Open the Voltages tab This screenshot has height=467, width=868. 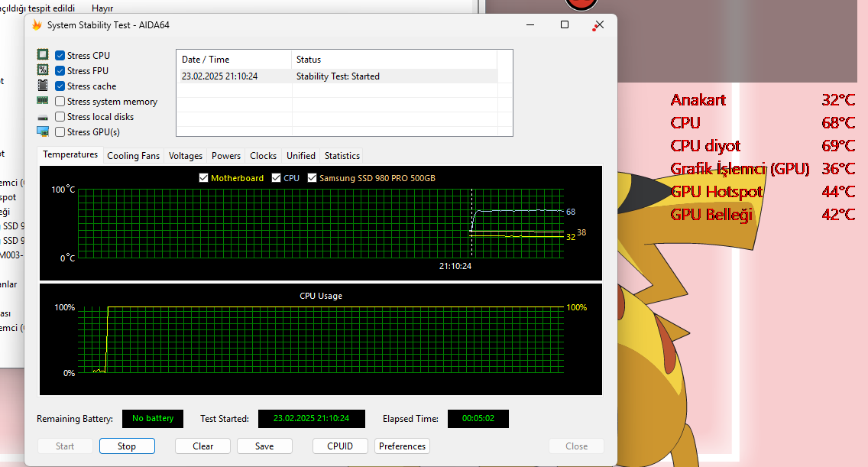click(186, 155)
